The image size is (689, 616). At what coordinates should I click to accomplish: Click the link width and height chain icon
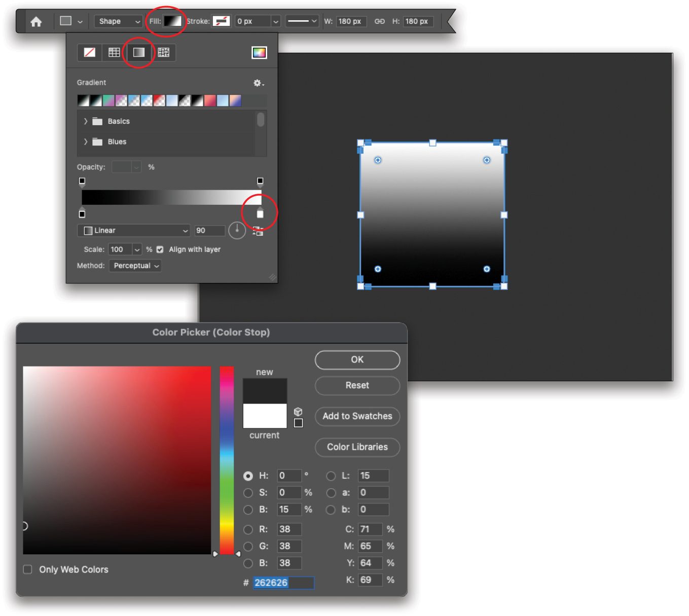[379, 21]
